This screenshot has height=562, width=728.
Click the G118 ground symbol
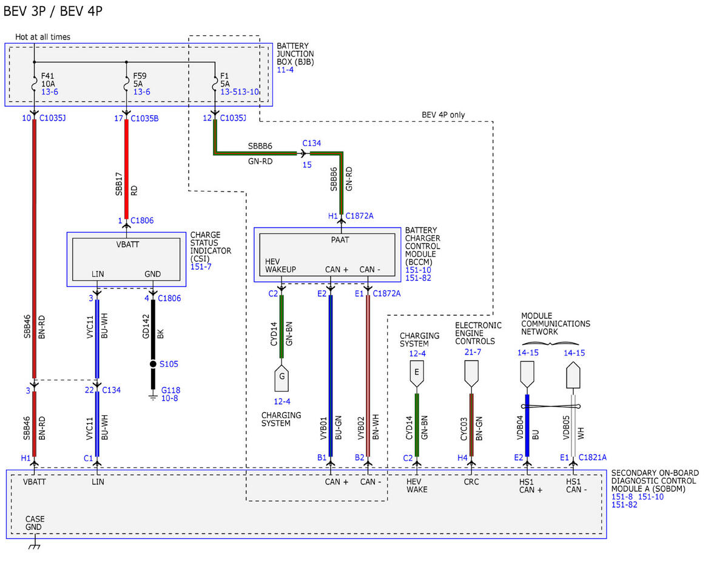(153, 397)
